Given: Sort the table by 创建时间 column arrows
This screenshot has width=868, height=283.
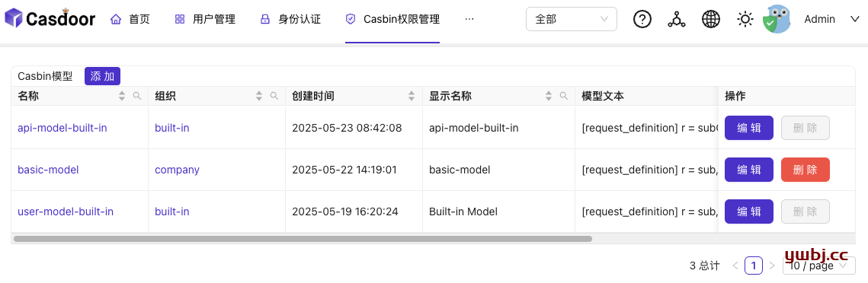Looking at the screenshot, I should click(412, 96).
